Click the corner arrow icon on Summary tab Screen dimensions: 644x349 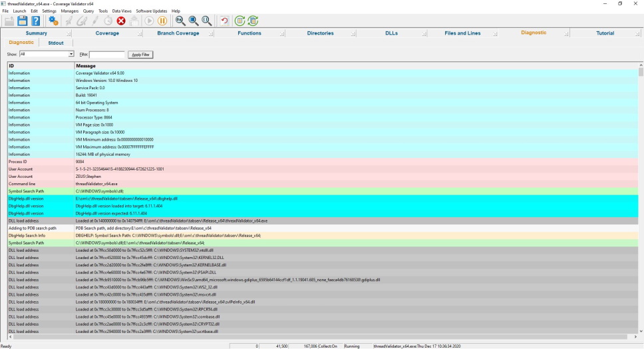point(69,34)
